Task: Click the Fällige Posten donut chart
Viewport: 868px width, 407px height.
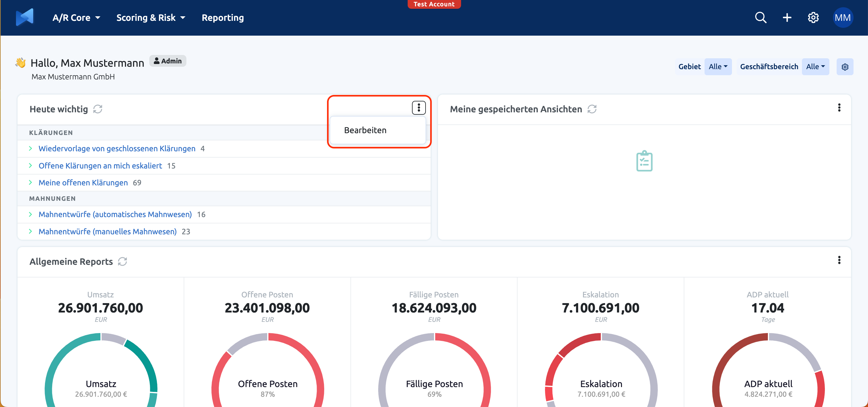Action: [x=434, y=370]
